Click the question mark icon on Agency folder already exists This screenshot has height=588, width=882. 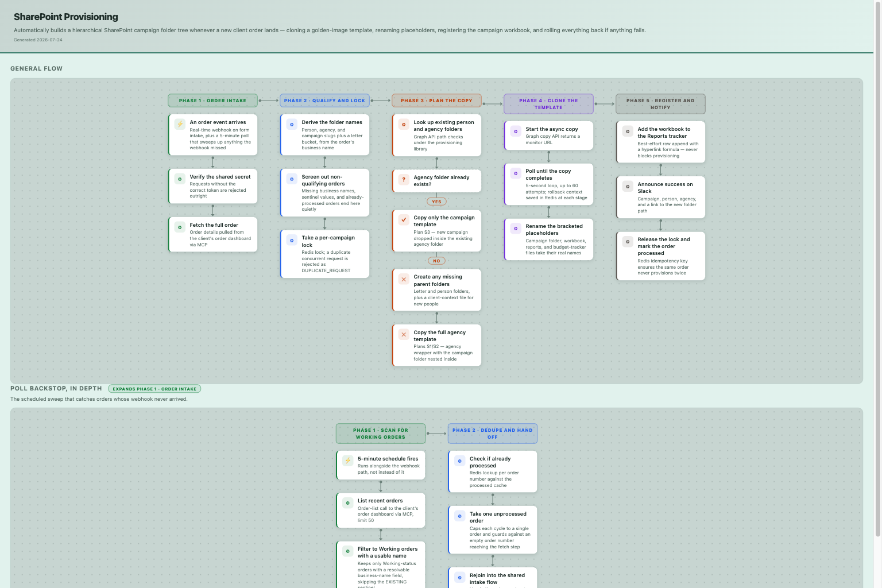point(404,179)
